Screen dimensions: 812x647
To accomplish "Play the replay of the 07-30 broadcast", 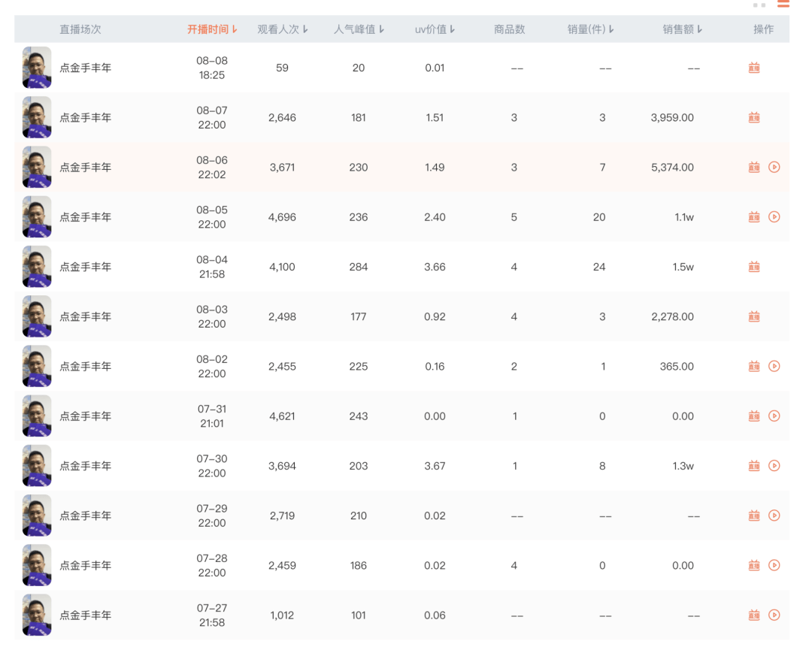I will [x=774, y=466].
